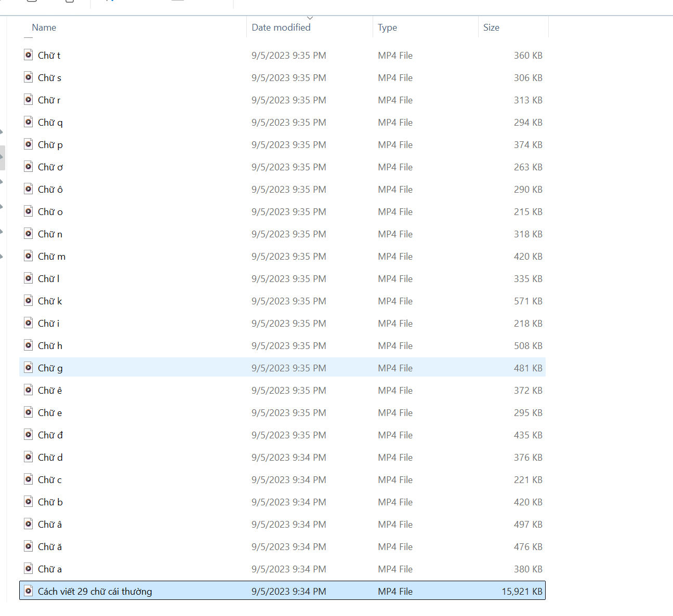Click the MP4 icon of file Chữ t

tap(29, 55)
